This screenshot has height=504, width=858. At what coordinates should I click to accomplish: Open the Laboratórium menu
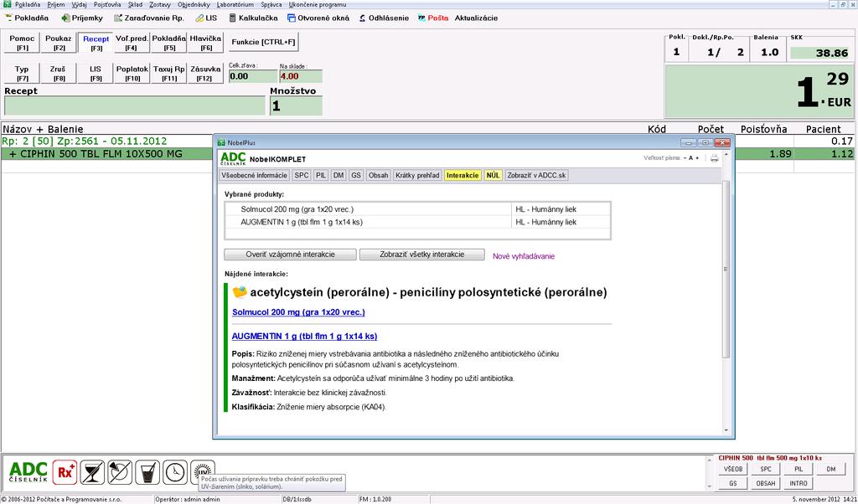point(235,4)
